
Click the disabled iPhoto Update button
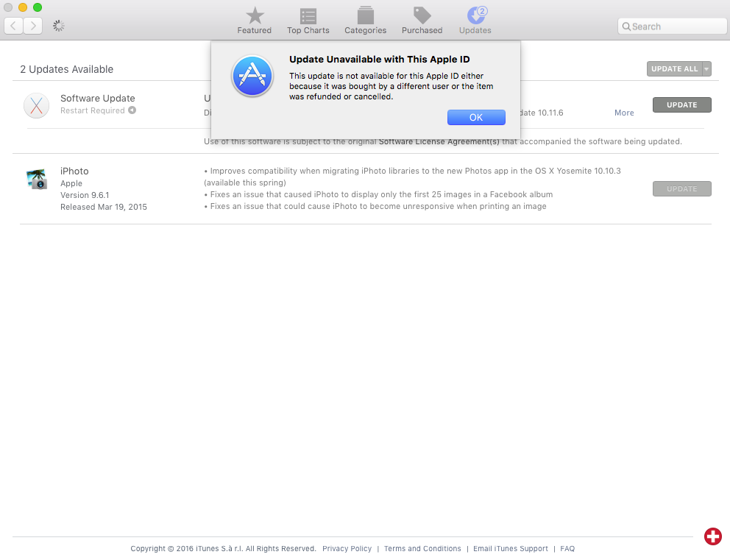[681, 188]
